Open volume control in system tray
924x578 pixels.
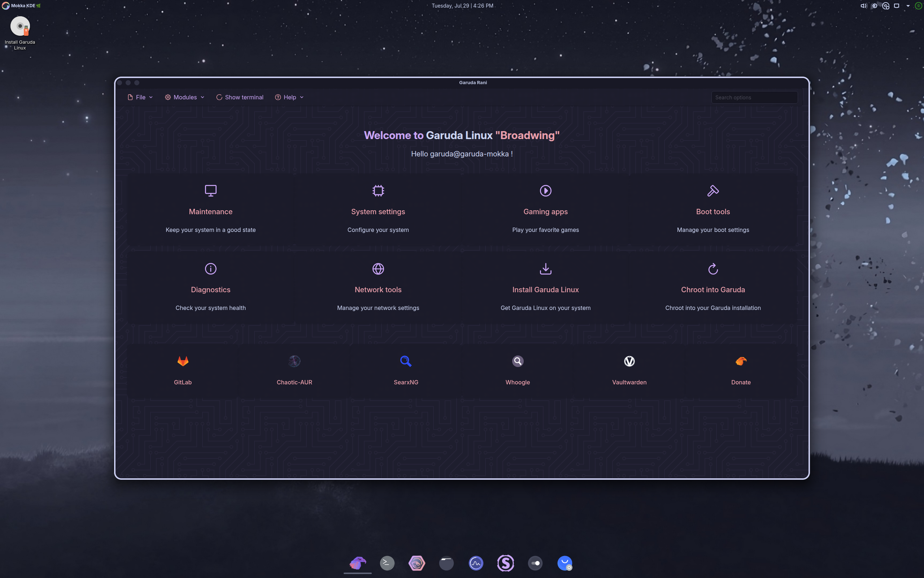[x=863, y=6]
